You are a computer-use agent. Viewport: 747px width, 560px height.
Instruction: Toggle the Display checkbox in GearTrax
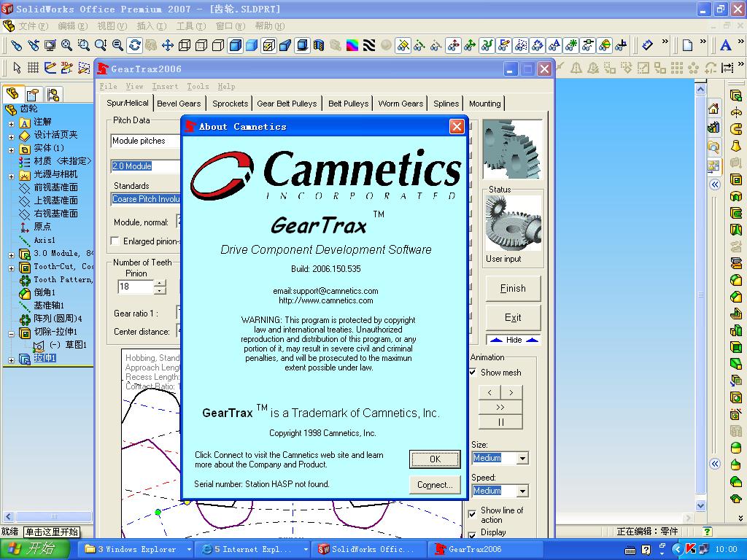click(473, 534)
